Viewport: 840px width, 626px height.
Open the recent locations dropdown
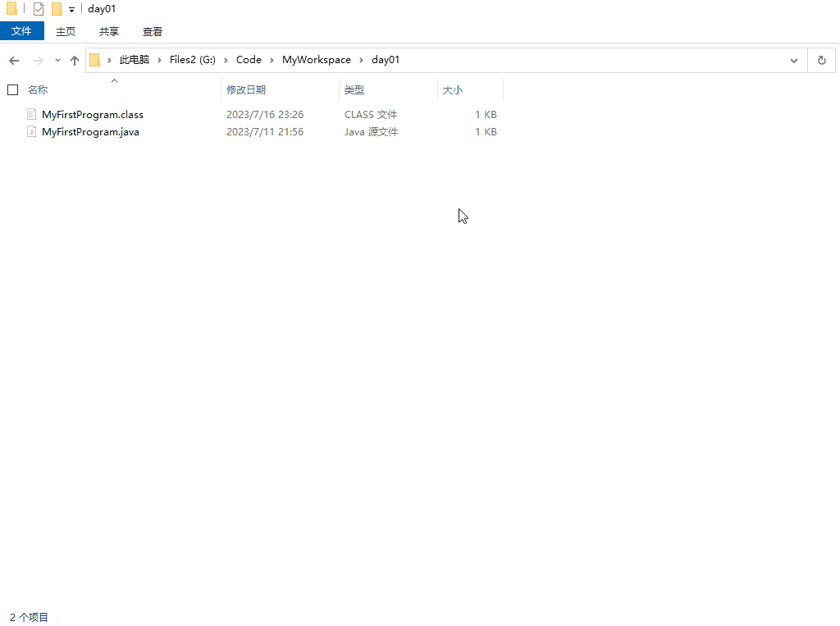(x=57, y=60)
